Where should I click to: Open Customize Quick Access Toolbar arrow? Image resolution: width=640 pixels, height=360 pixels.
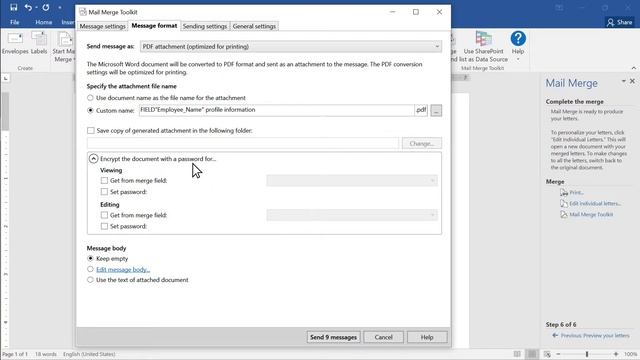coord(60,7)
